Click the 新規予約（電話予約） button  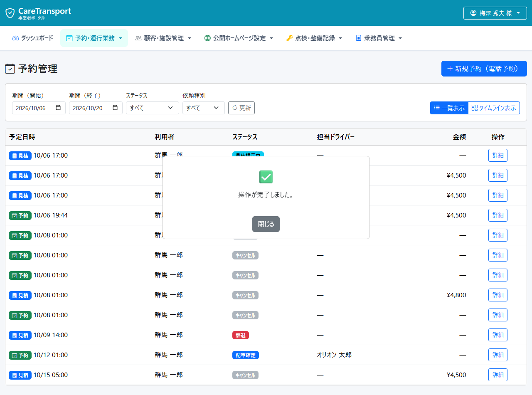[x=484, y=69]
